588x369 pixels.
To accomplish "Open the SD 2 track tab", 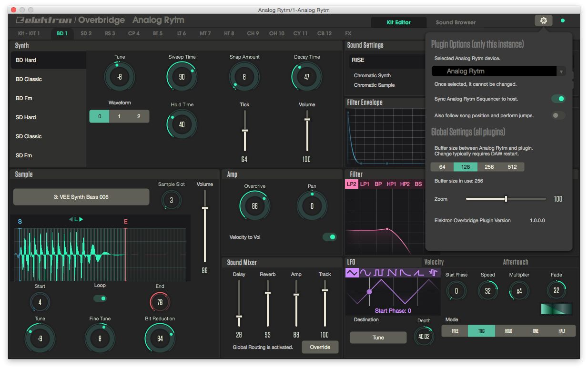I will coord(86,33).
